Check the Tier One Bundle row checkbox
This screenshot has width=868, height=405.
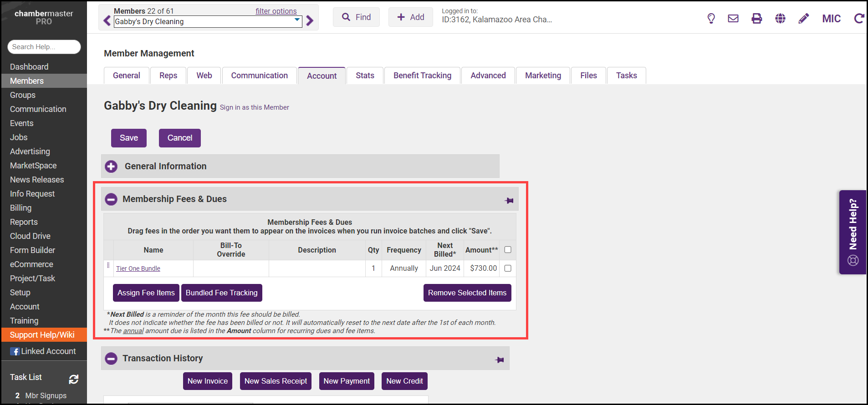point(508,268)
